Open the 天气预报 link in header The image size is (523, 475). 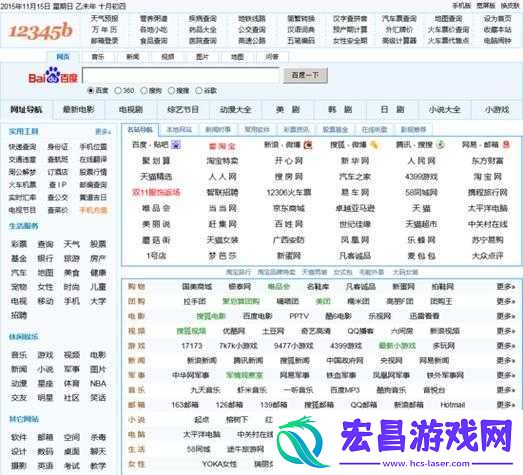pos(104,19)
